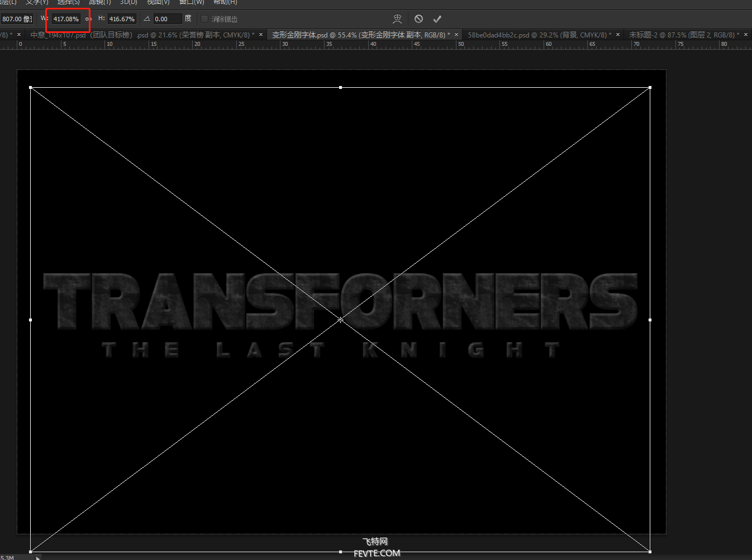This screenshot has height=560, width=752.
Task: Click the W width field showing 417.08%
Action: 66,19
